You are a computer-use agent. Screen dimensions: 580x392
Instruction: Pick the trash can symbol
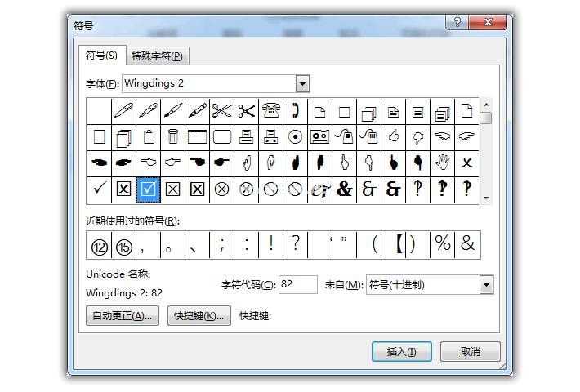click(x=172, y=136)
